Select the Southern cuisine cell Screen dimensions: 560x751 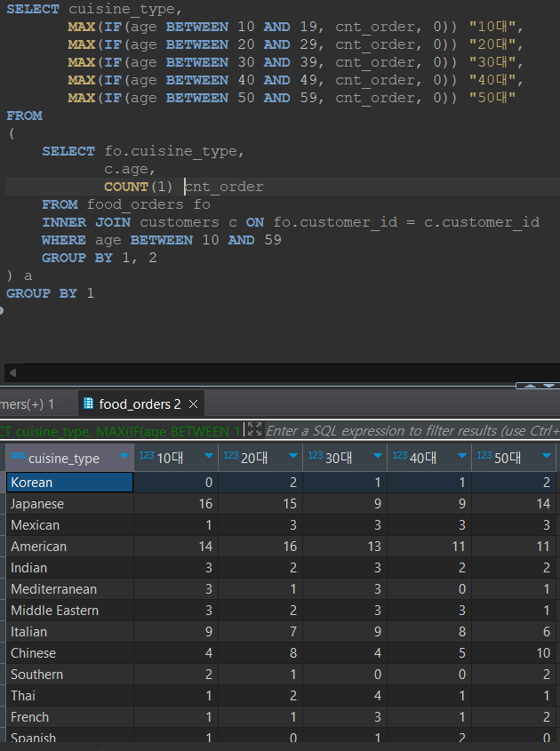point(70,675)
